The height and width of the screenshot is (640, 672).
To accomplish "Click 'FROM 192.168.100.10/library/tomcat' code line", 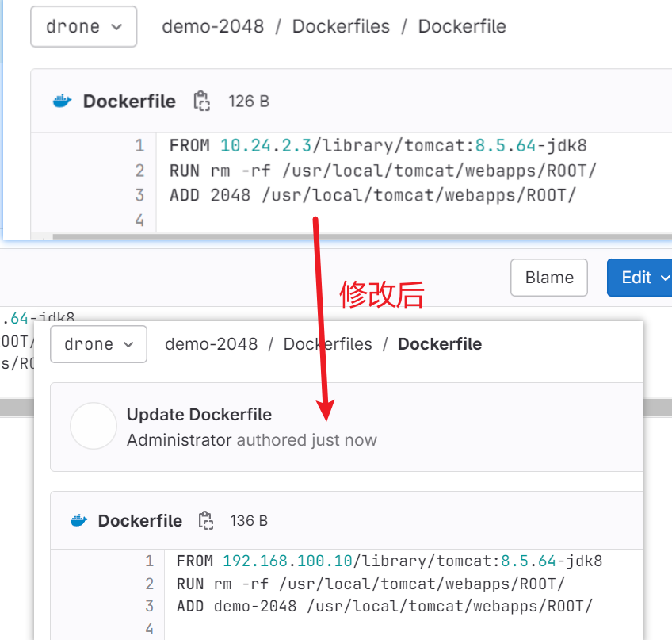I will 390,561.
